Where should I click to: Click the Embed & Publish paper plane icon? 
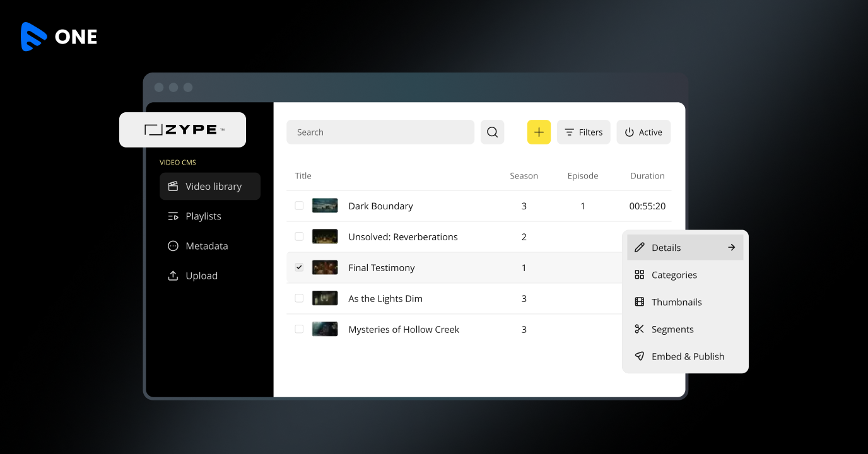pyautogui.click(x=640, y=356)
